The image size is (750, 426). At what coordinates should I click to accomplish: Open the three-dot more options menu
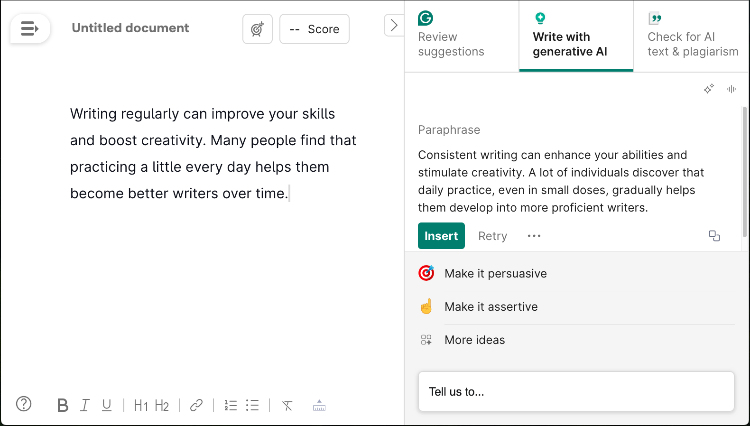tap(534, 236)
